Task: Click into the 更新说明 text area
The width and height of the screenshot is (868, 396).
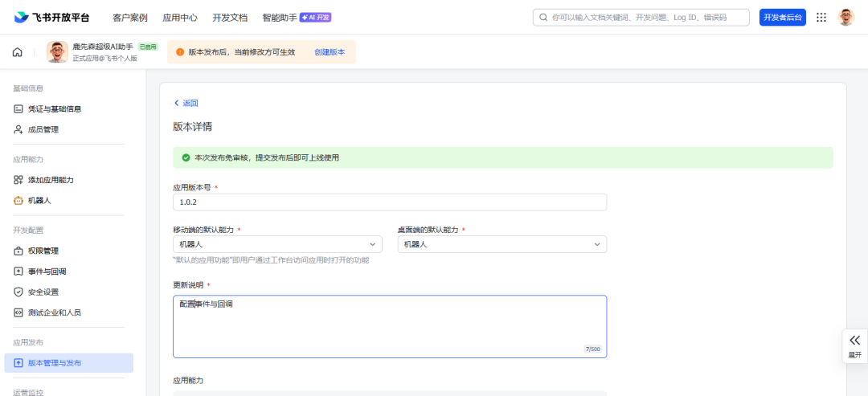Action: [x=390, y=326]
